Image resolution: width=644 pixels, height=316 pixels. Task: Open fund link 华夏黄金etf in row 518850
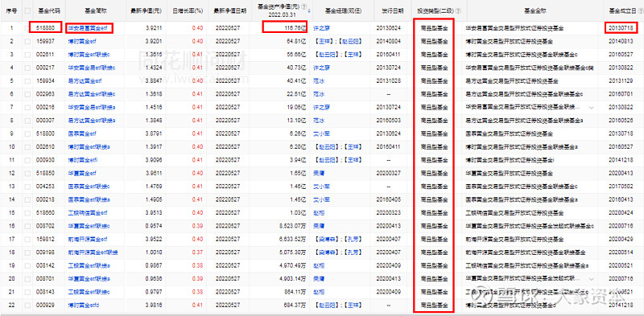pyautogui.click(x=83, y=173)
